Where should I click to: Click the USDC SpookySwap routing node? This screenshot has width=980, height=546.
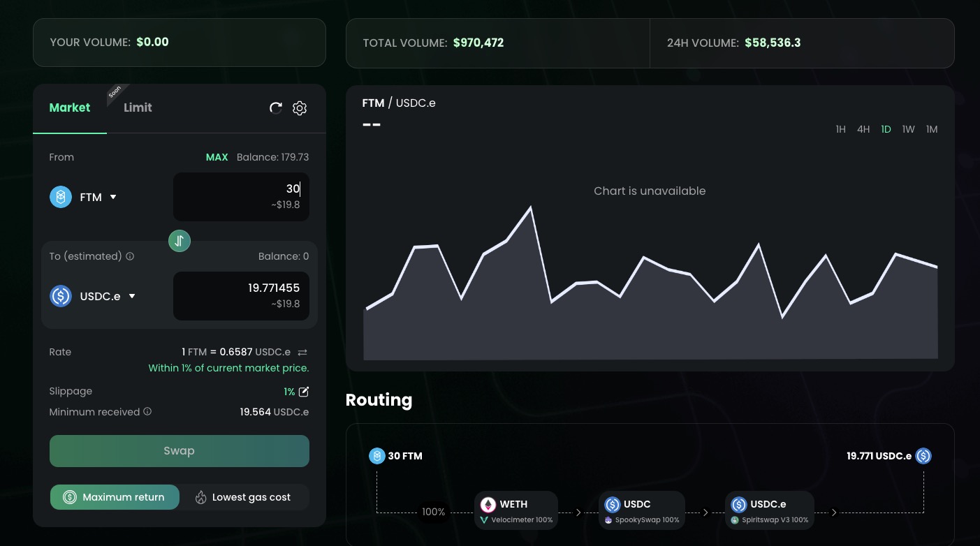(641, 510)
